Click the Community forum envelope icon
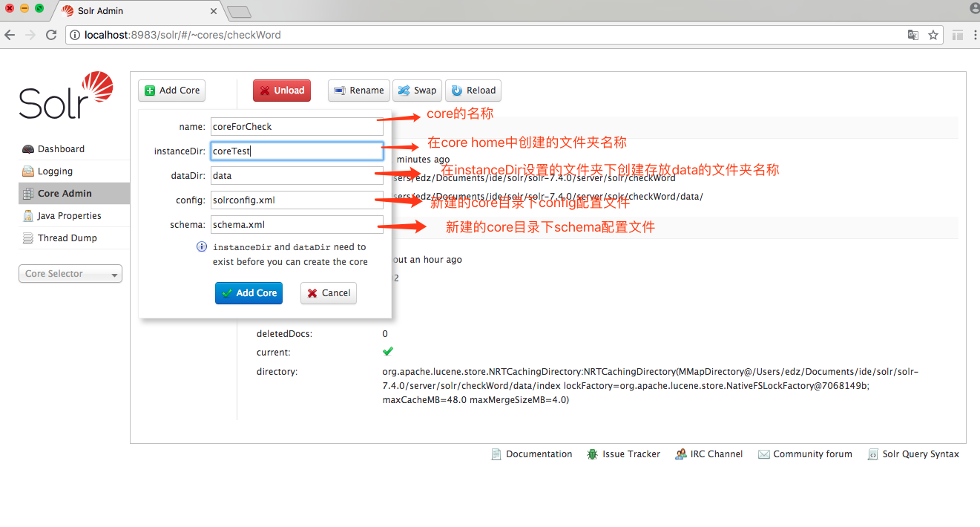Screen dimensions: 980x527 (764, 454)
